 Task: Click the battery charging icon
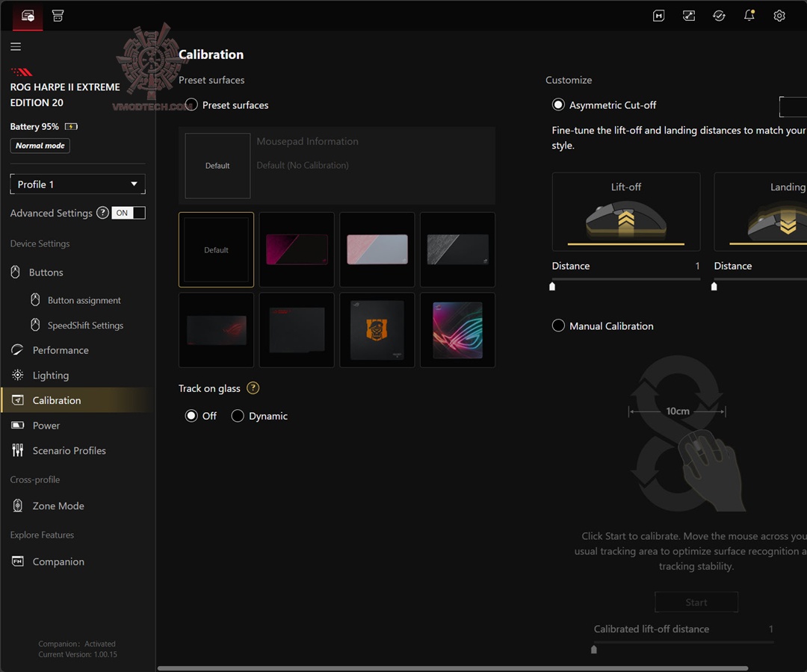point(71,126)
